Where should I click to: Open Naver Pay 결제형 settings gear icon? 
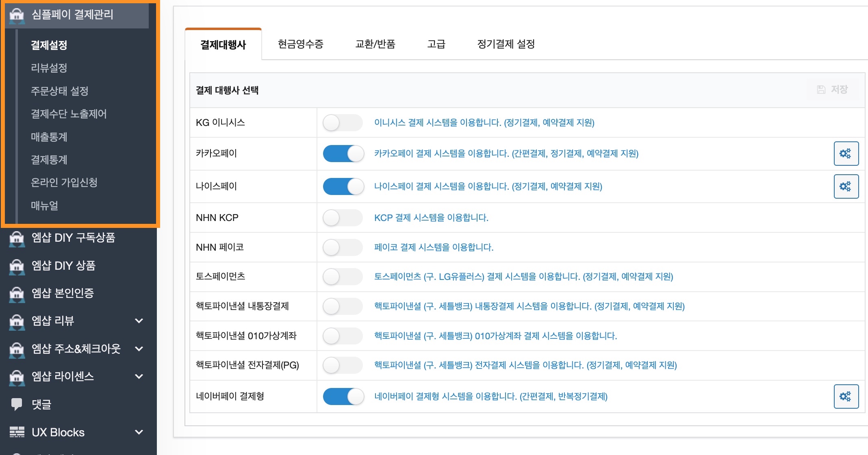pyautogui.click(x=846, y=396)
